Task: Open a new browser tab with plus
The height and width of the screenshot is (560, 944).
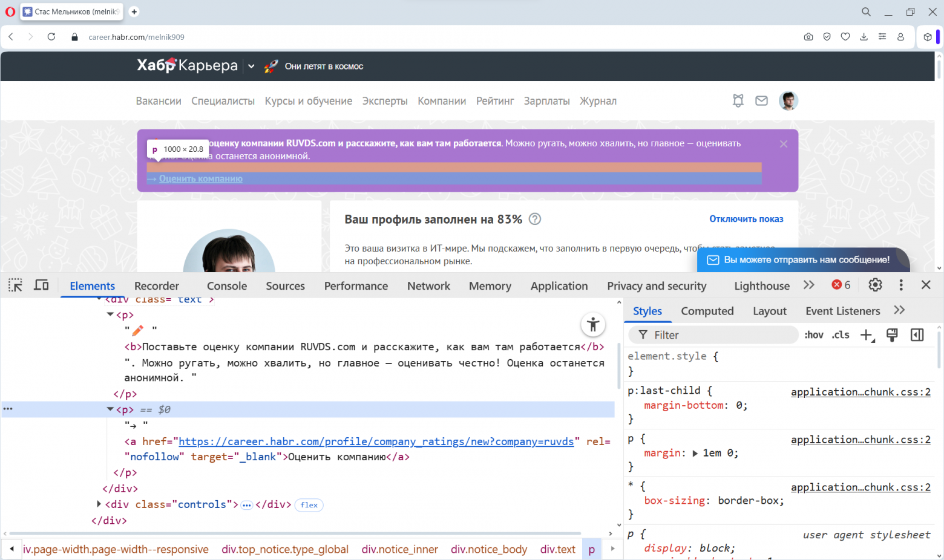Action: click(134, 11)
